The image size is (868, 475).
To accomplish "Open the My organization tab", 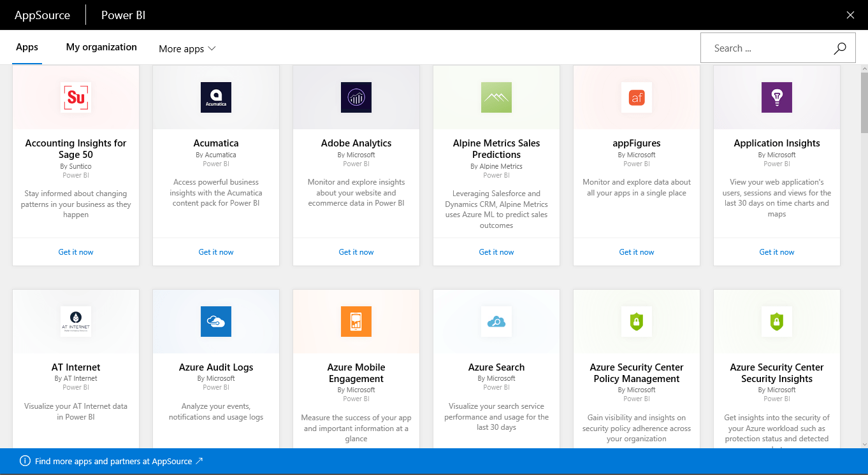I will tap(101, 47).
